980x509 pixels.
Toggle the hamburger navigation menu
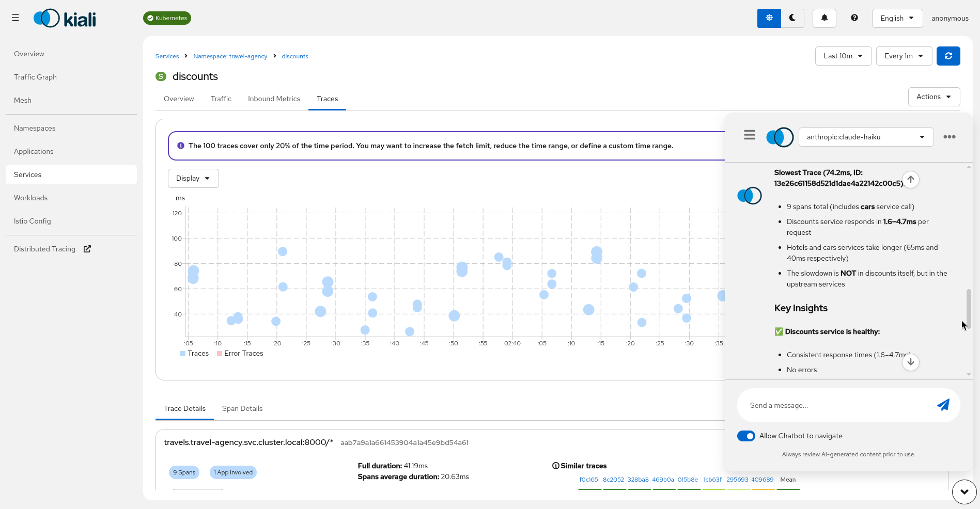point(15,18)
